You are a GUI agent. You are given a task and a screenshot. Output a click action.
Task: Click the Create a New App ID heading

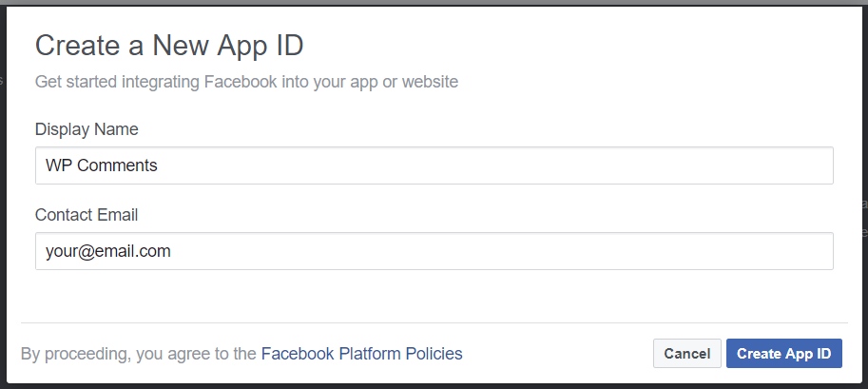pyautogui.click(x=169, y=45)
